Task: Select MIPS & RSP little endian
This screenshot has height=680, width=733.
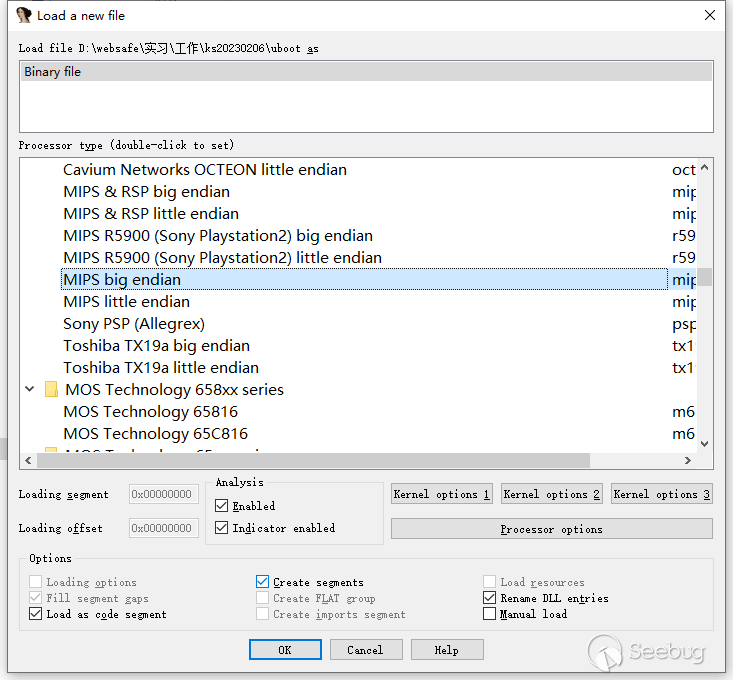Action: (151, 214)
